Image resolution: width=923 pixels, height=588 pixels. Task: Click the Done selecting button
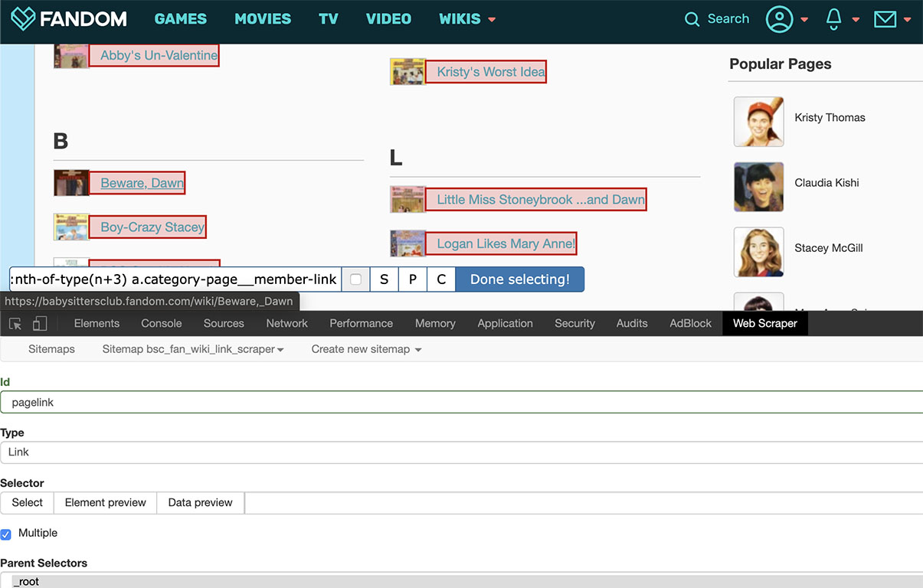[519, 279]
